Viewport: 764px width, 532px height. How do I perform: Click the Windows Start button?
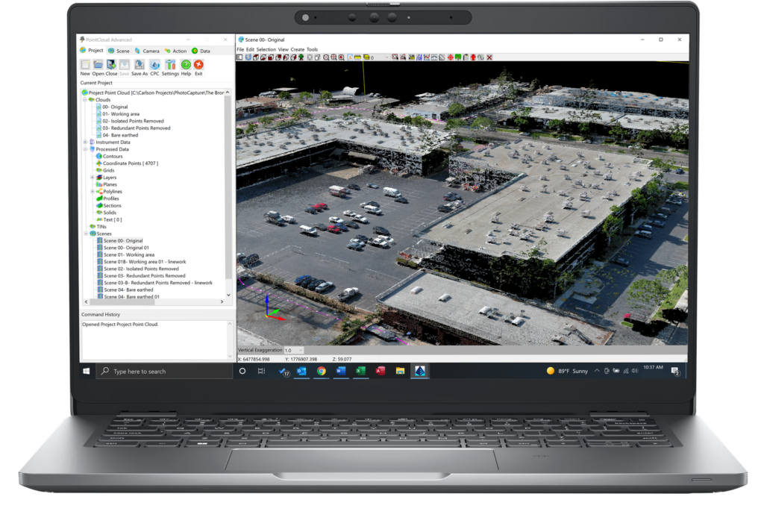(x=87, y=372)
